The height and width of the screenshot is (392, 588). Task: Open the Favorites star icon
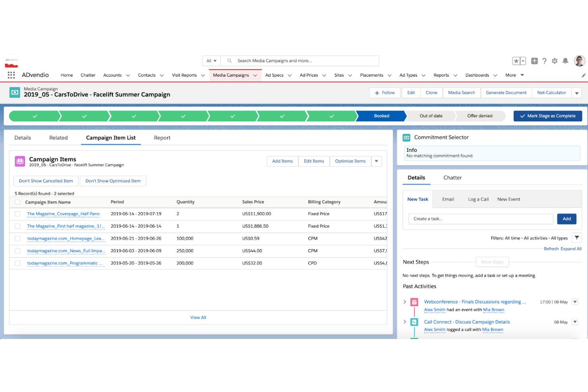click(516, 61)
